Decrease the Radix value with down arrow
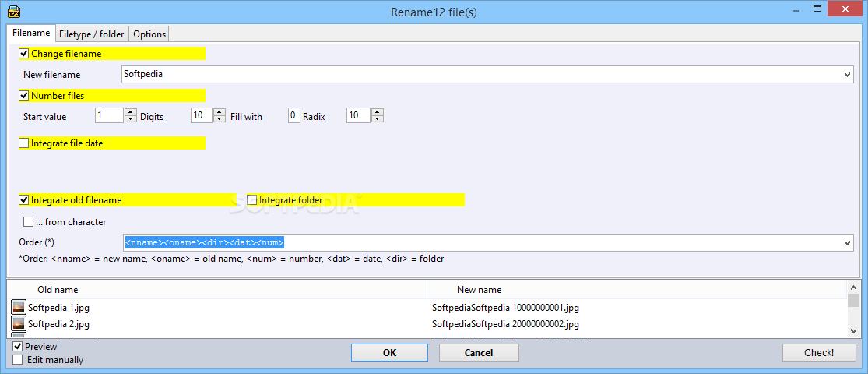868x374 pixels. pyautogui.click(x=378, y=118)
